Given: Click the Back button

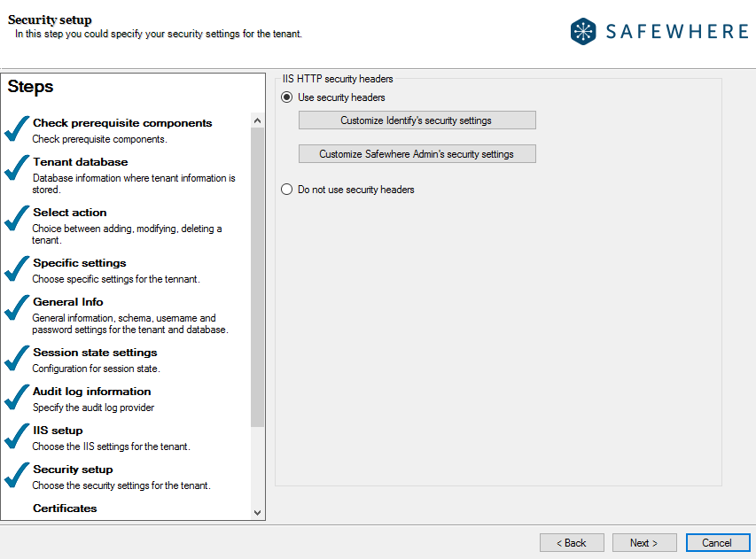Looking at the screenshot, I should (x=572, y=542).
